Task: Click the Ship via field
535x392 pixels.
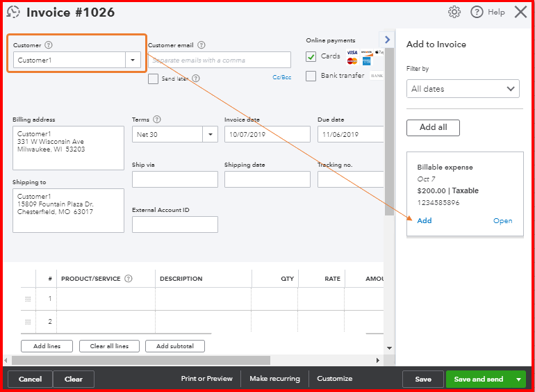Action: pyautogui.click(x=174, y=179)
